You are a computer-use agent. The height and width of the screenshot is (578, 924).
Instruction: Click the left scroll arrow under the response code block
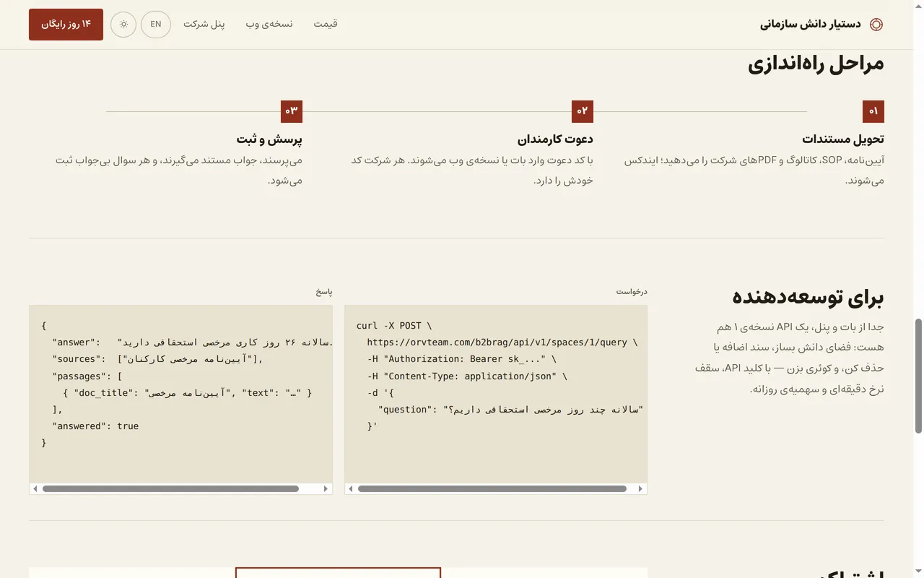point(35,489)
